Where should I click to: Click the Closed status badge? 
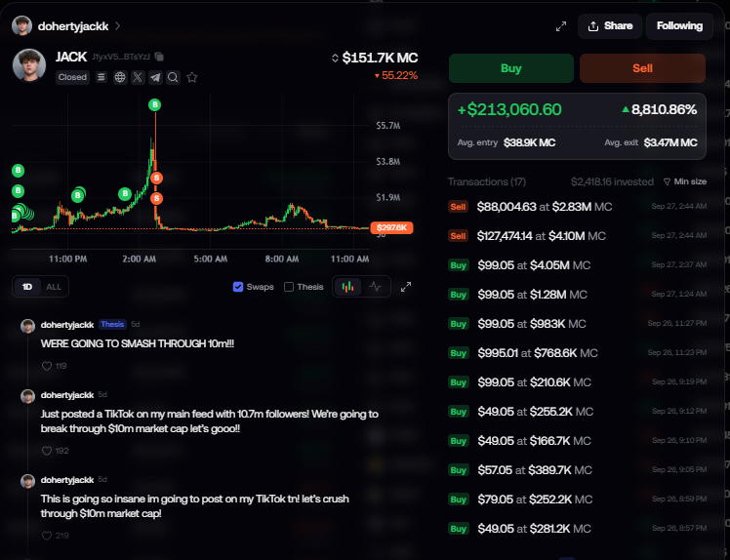click(72, 77)
